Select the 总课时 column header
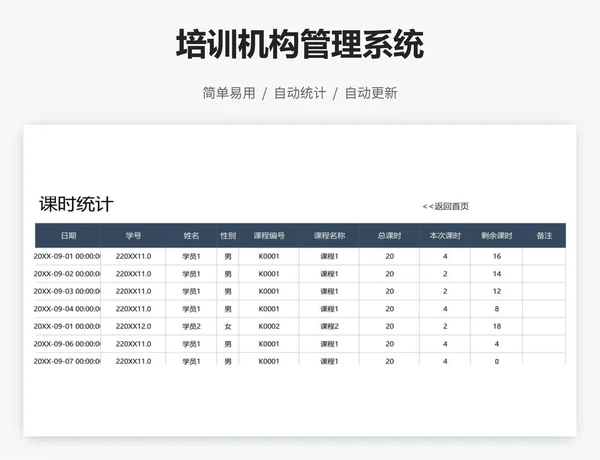The height and width of the screenshot is (460, 600). point(389,236)
